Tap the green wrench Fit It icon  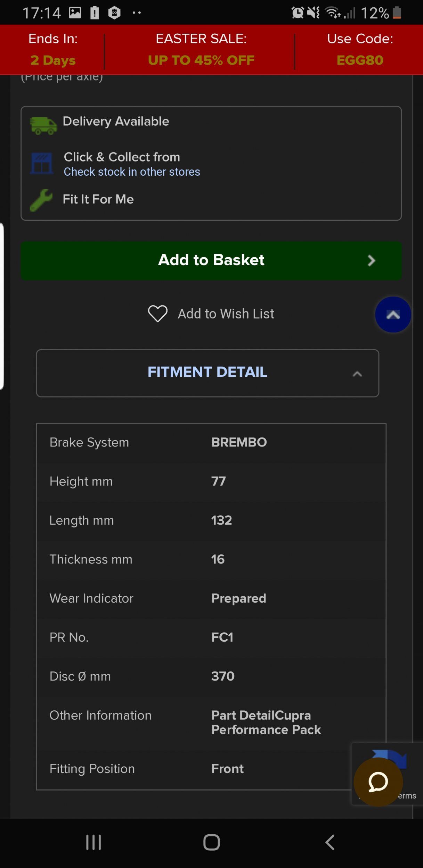pyautogui.click(x=41, y=200)
